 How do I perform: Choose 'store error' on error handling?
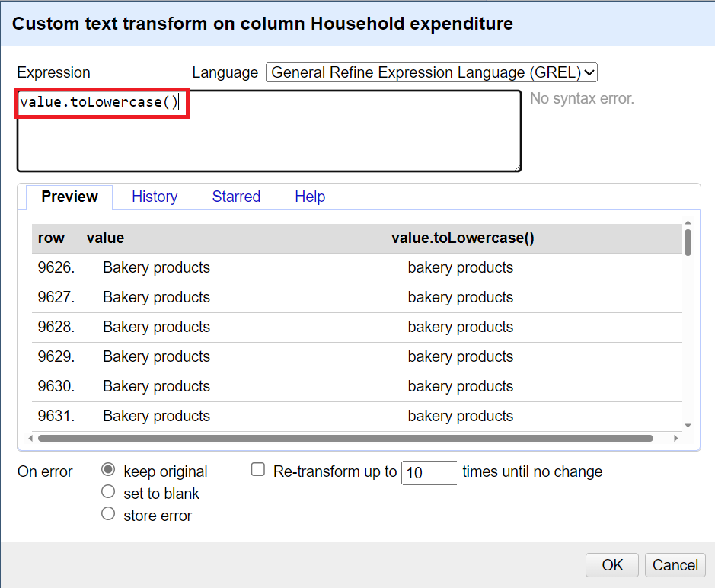click(x=108, y=513)
